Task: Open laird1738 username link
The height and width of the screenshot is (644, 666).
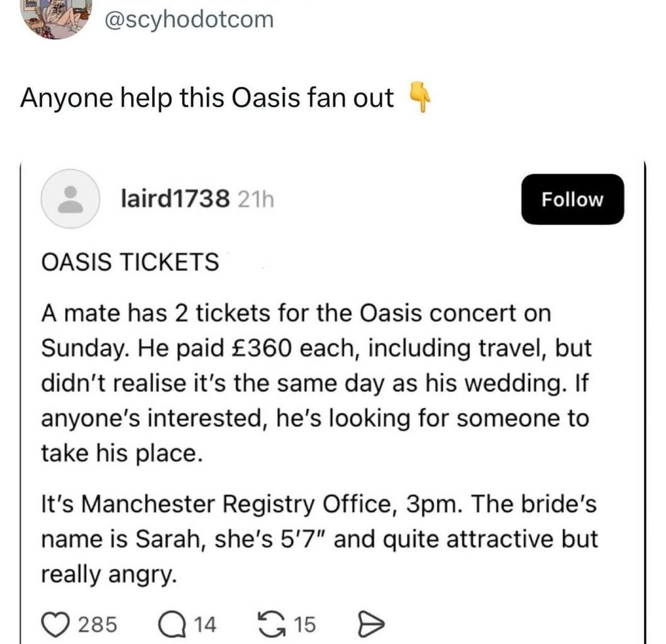Action: 175,198
